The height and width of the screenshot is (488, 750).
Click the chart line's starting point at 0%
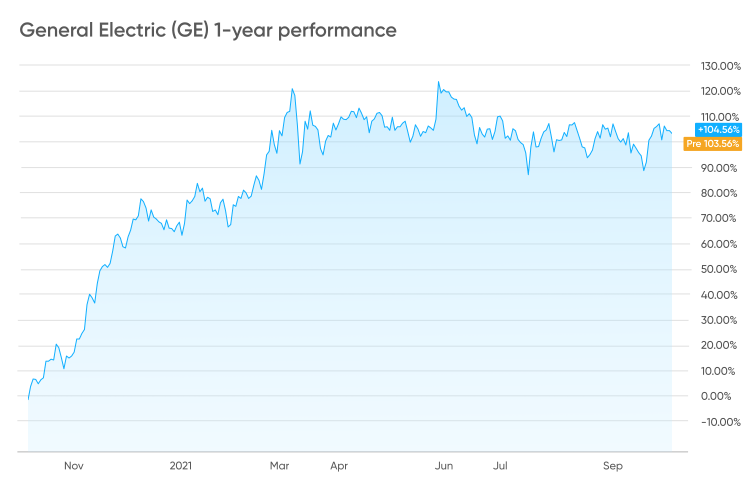tap(28, 398)
